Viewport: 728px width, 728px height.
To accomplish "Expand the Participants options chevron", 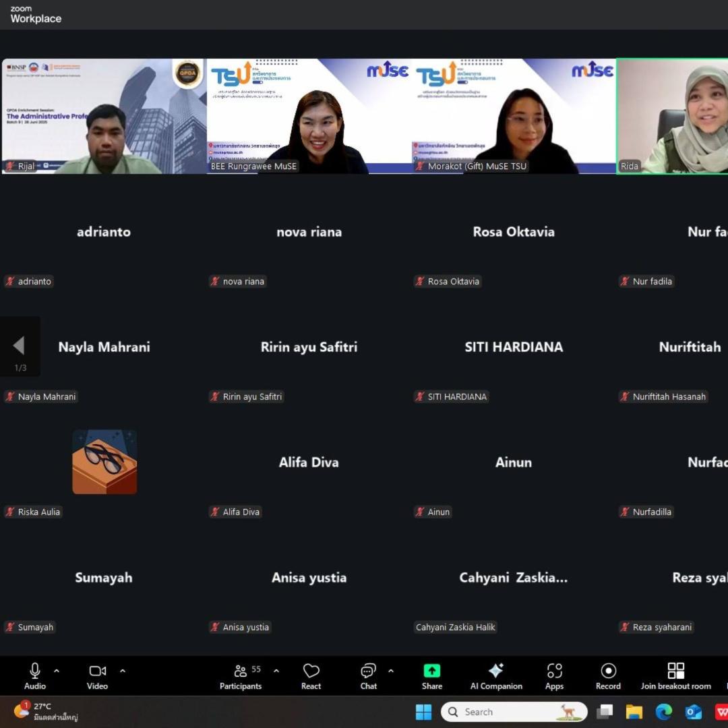I will point(276,671).
